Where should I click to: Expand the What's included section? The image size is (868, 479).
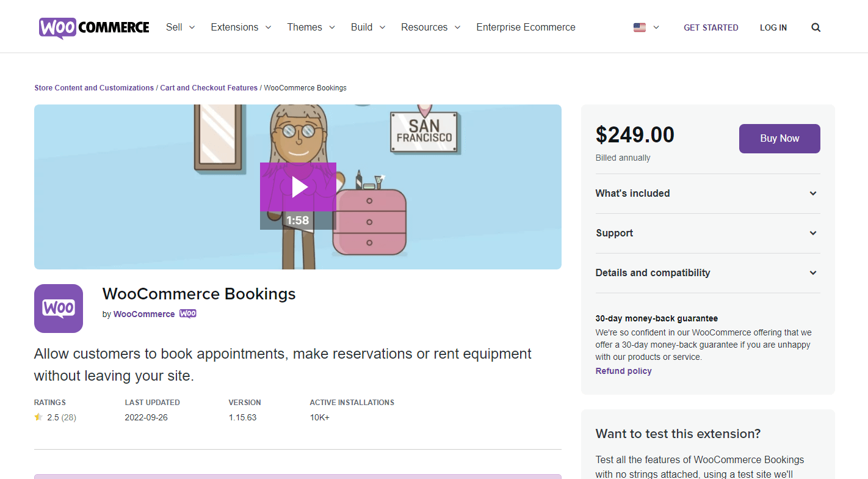[707, 193]
